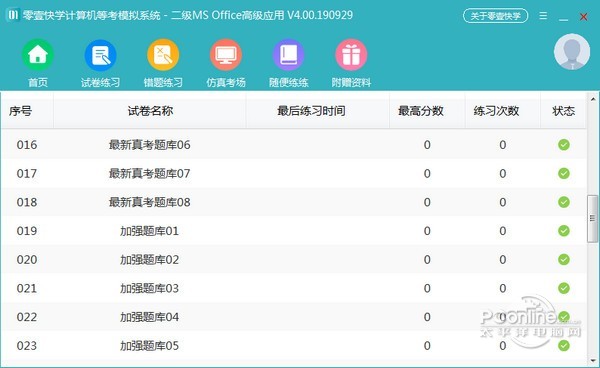The width and height of the screenshot is (600, 368).
Task: Sort by the 最高分数 column header
Action: [421, 111]
